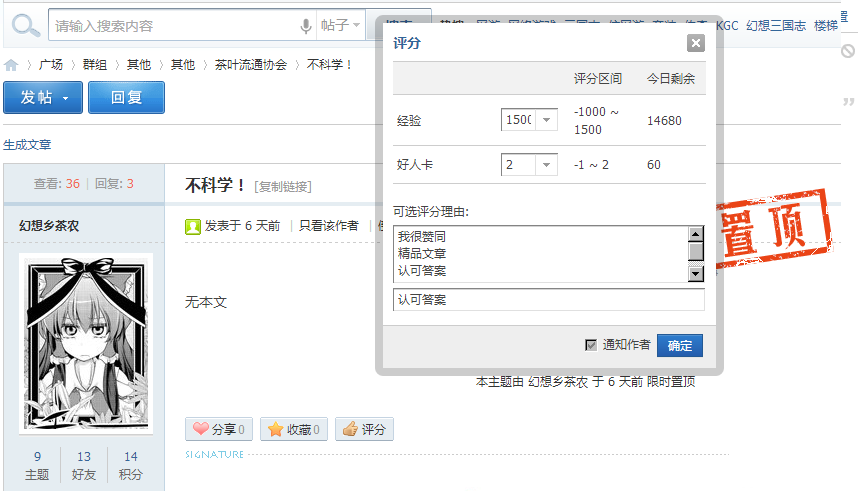
Task: Open 茶叶流通协会 breadcrumb link
Action: pyautogui.click(x=251, y=64)
